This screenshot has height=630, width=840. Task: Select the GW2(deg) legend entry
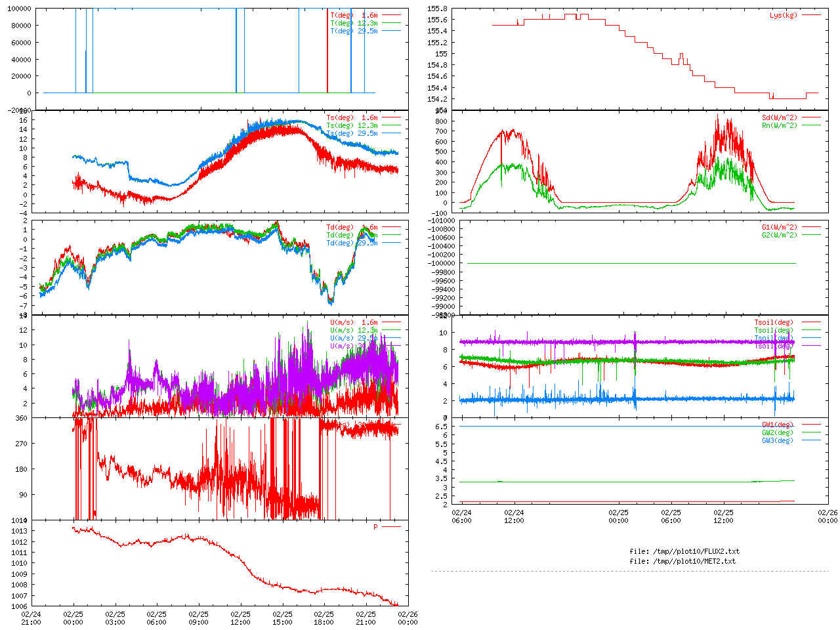(x=777, y=433)
